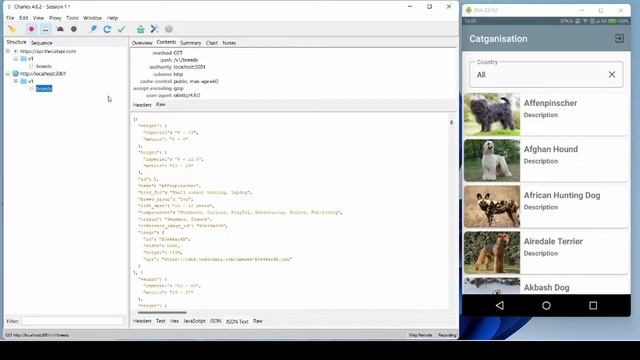The width and height of the screenshot is (640, 360).
Task: Open the Tools menu
Action: pyautogui.click(x=72, y=18)
